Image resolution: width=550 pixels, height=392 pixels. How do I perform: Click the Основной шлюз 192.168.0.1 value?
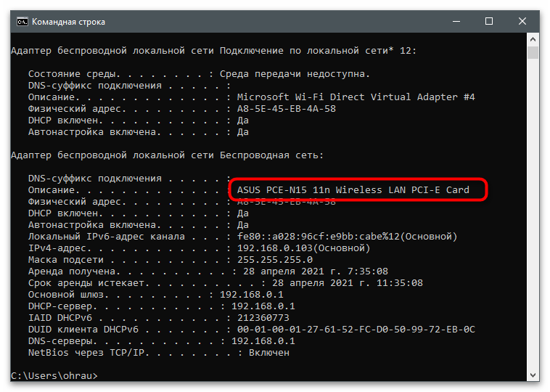252,295
